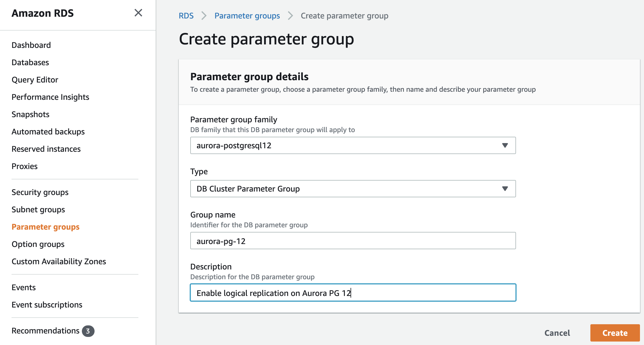Screen dimensions: 644x345
Task: Click the Performance Insights sidebar icon
Action: click(50, 97)
